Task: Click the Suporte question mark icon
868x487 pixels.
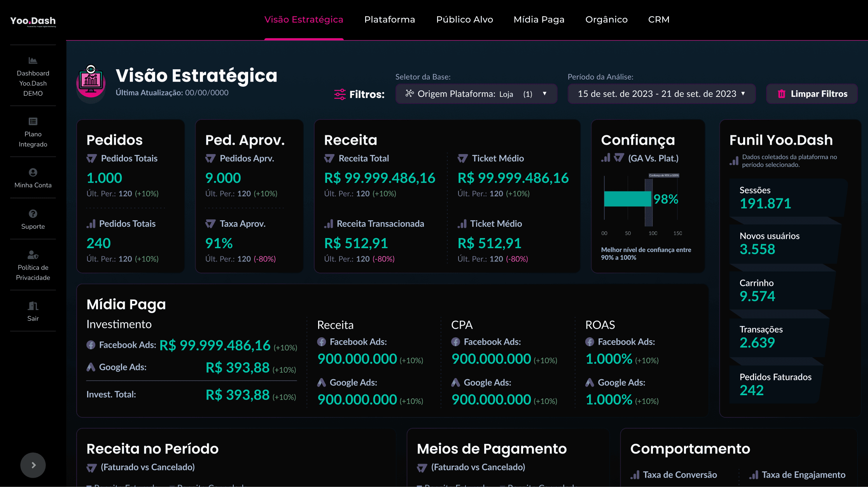Action: point(33,214)
